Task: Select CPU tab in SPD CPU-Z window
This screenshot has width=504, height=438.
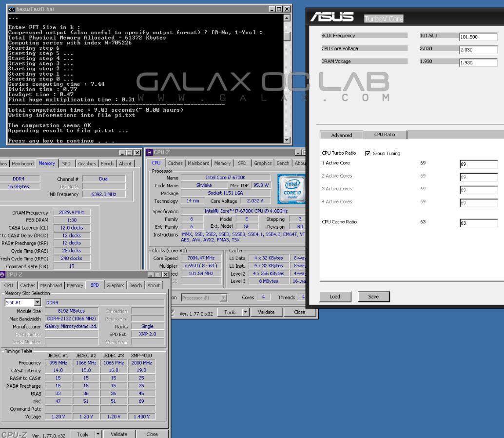Action: (x=9, y=285)
